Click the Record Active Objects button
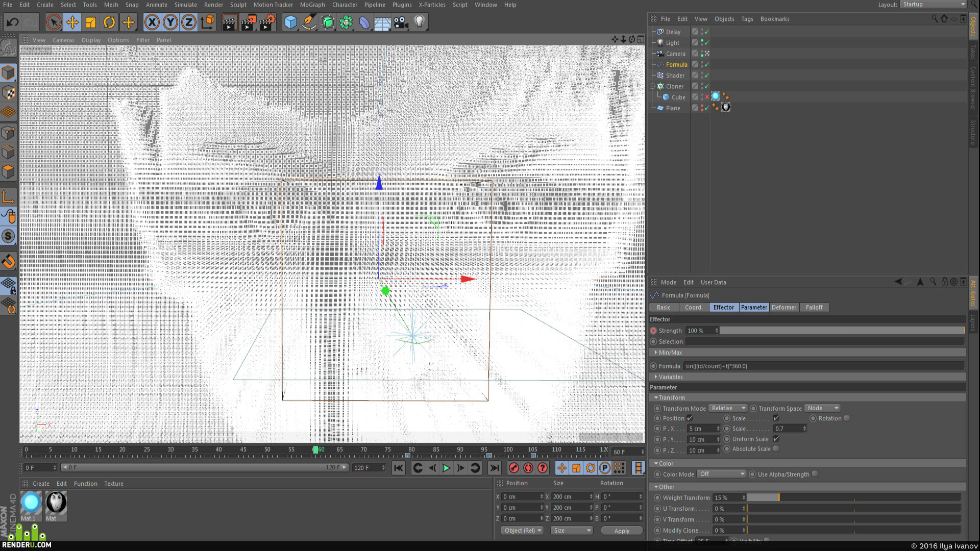The image size is (980, 551). (x=514, y=468)
